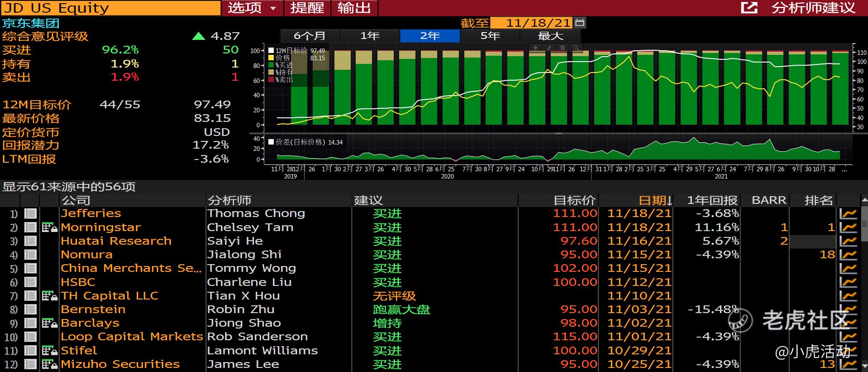
Task: Open the history chart icon for Morningstar row
Action: point(848,227)
